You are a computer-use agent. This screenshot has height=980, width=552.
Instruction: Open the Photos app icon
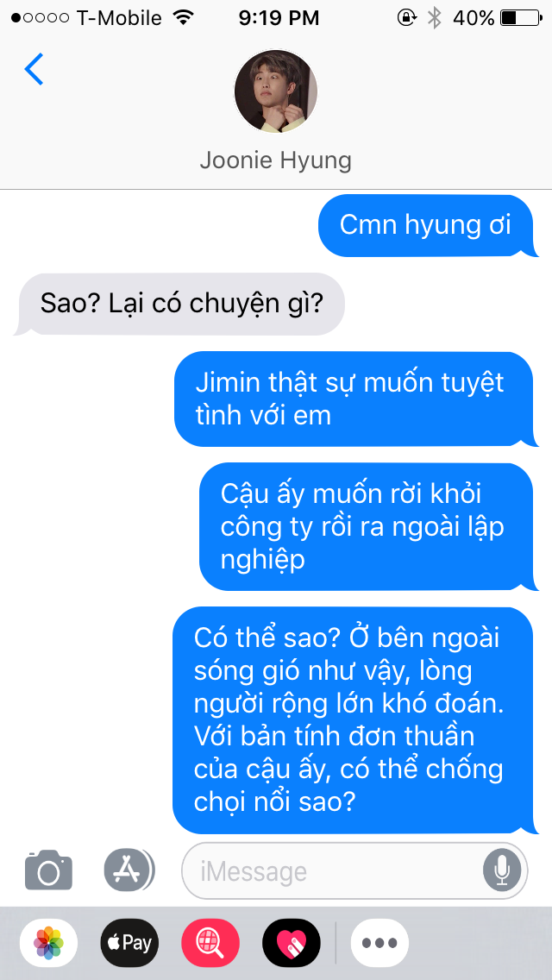point(49,943)
